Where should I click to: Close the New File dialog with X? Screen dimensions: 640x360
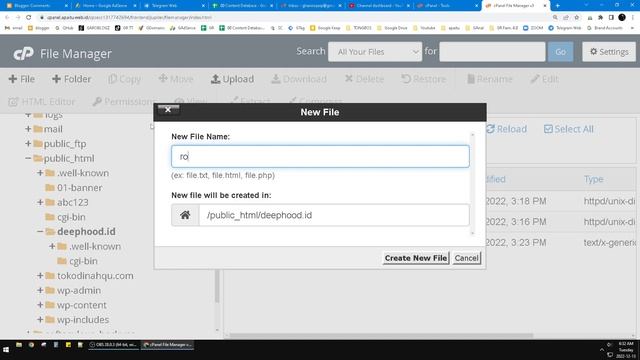168,110
